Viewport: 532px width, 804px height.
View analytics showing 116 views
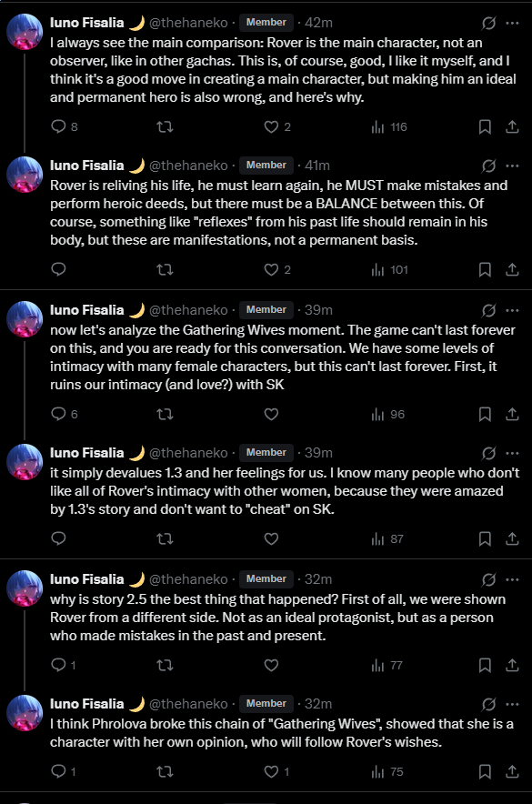tap(389, 126)
